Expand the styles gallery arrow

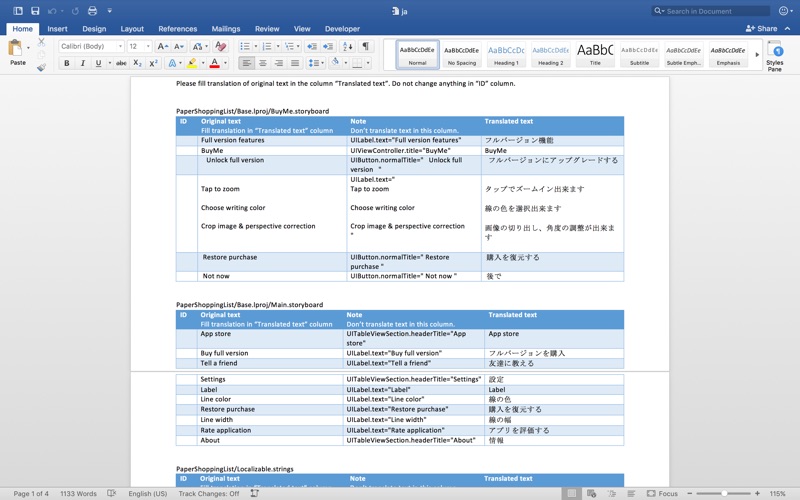(757, 54)
